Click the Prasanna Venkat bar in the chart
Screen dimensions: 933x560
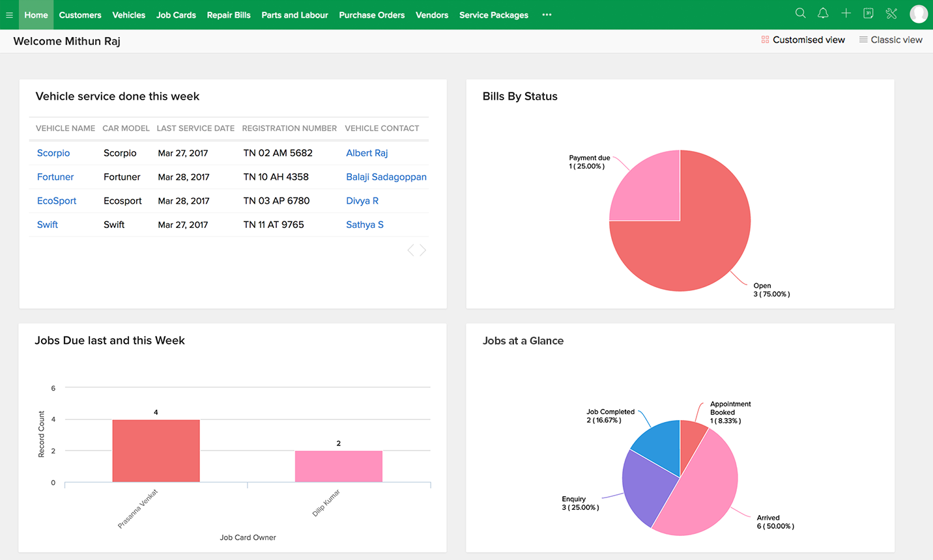(156, 451)
